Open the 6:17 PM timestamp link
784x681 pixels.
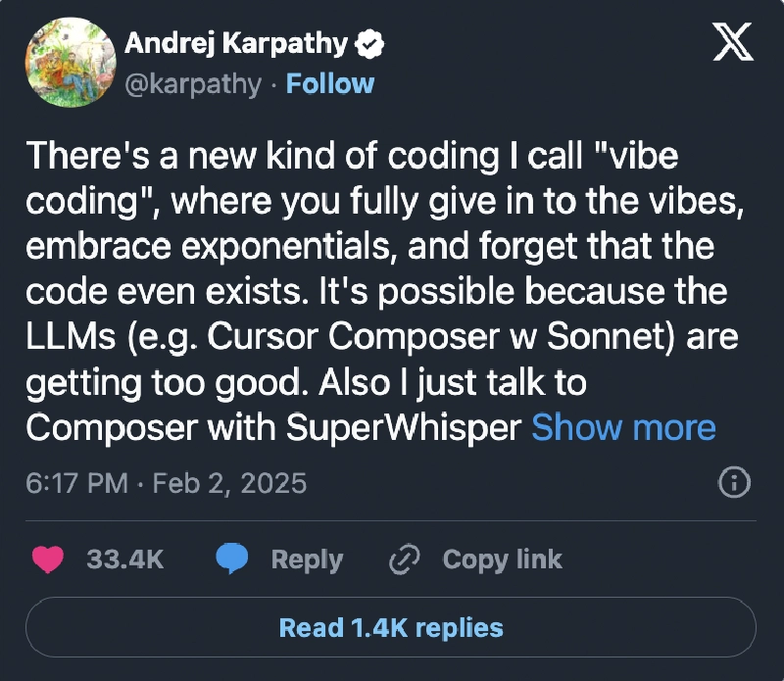(76, 482)
